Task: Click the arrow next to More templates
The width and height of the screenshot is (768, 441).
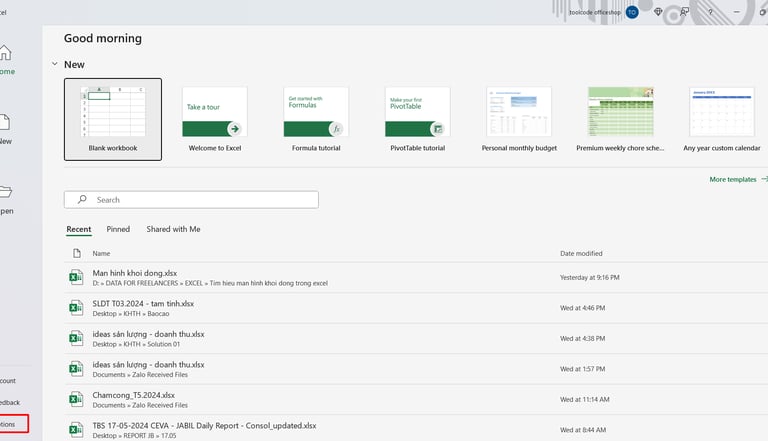Action: coord(764,179)
